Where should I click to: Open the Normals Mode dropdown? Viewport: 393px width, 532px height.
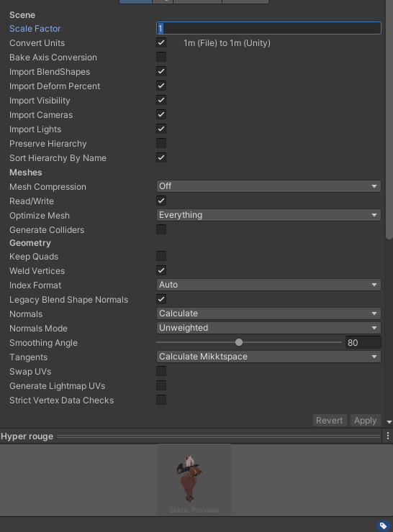[x=268, y=328]
